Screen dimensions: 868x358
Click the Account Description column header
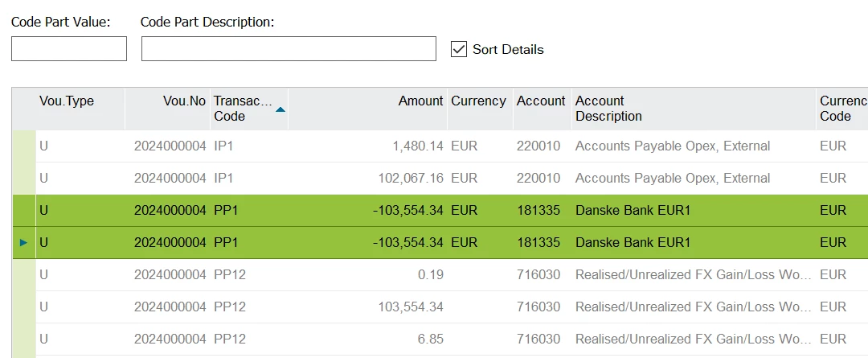[608, 109]
